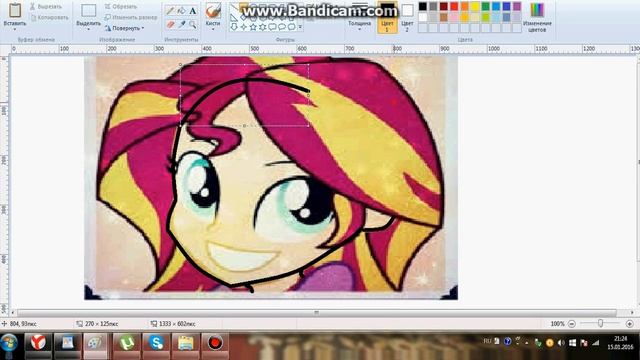Pick orange color swatch
Image resolution: width=640 pixels, height=360 pixels.
pyautogui.click(x=464, y=6)
